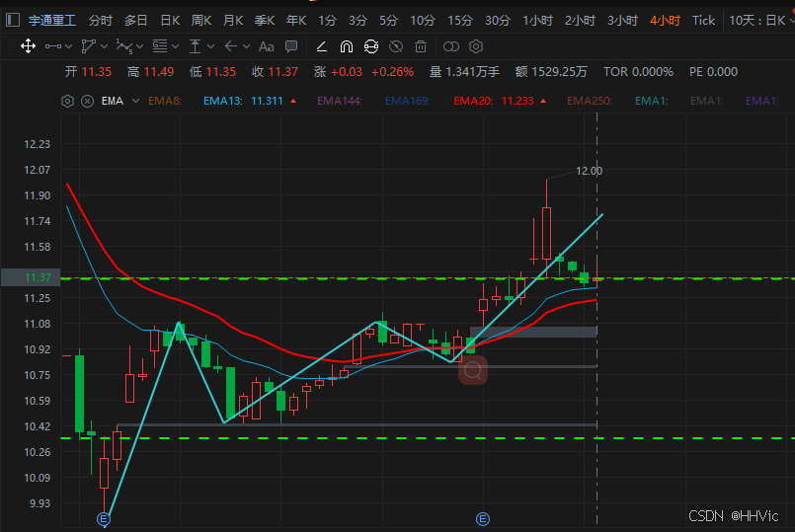Viewport: 795px width, 532px height.
Task: Click the 12.00 high price label
Action: coord(590,171)
